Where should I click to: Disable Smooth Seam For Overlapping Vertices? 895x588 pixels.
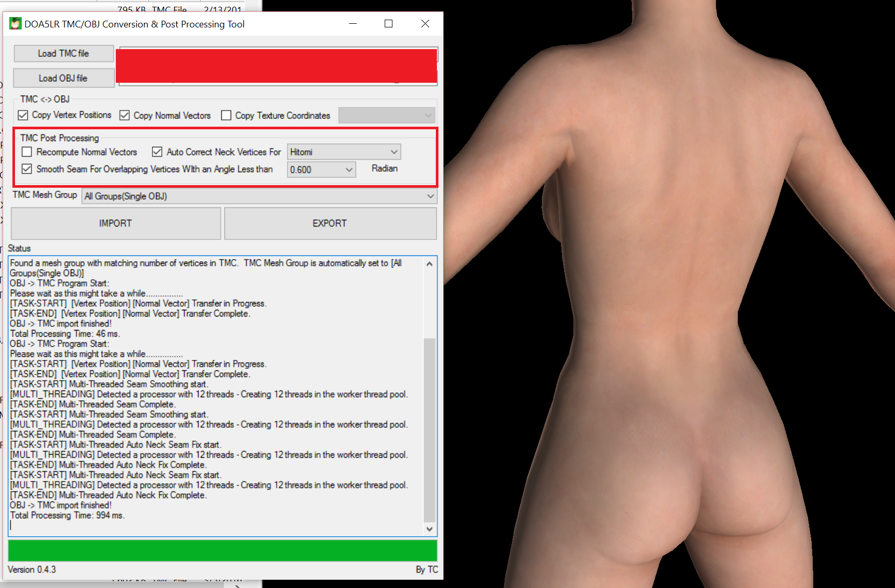point(27,169)
